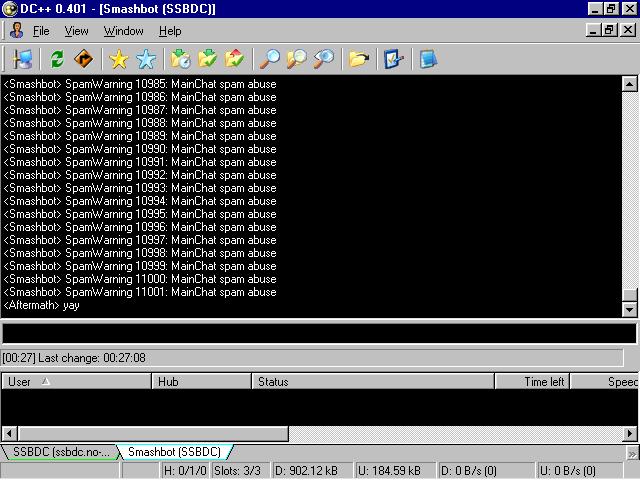This screenshot has width=640, height=480.
Task: Select the Smashbot (SSBDC) tab
Action: 175,452
